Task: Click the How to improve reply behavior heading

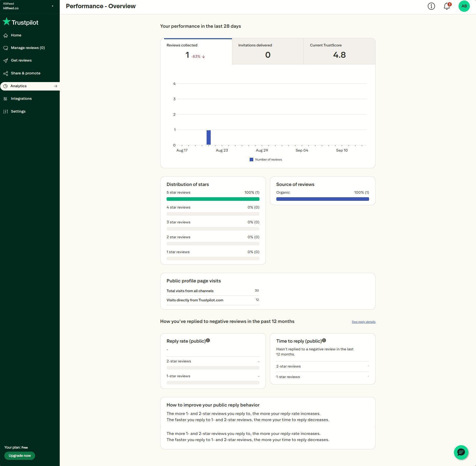Action: (213, 405)
